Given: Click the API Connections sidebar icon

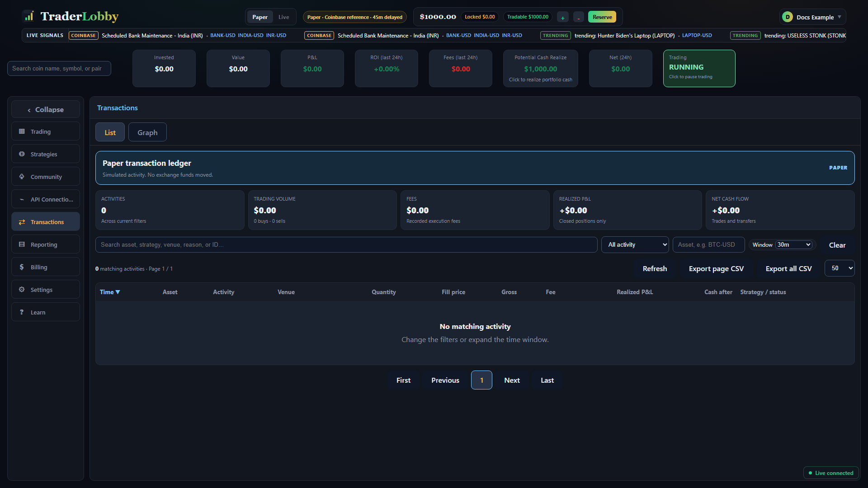Looking at the screenshot, I should 22,199.
